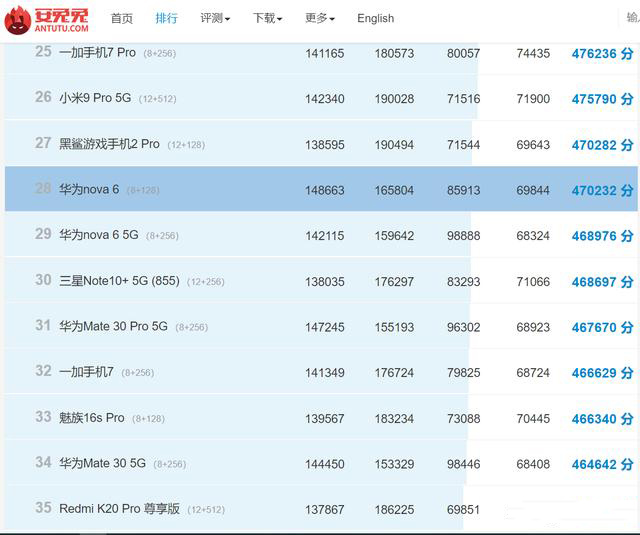Click rank number 25
The width and height of the screenshot is (640, 535).
click(x=43, y=51)
